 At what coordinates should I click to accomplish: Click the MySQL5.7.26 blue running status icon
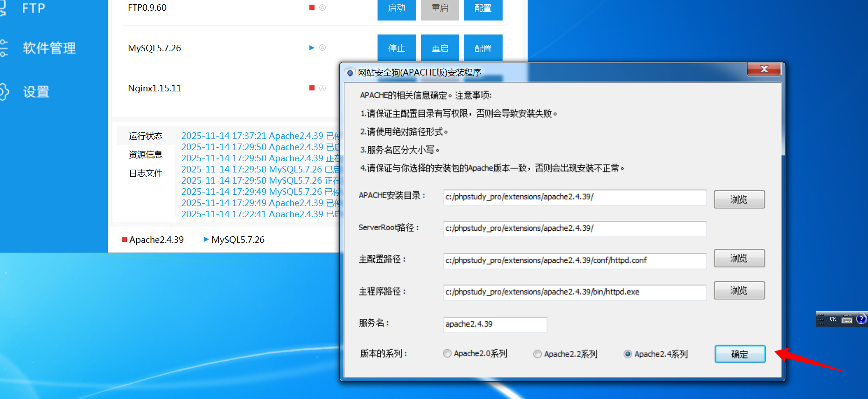[x=312, y=48]
